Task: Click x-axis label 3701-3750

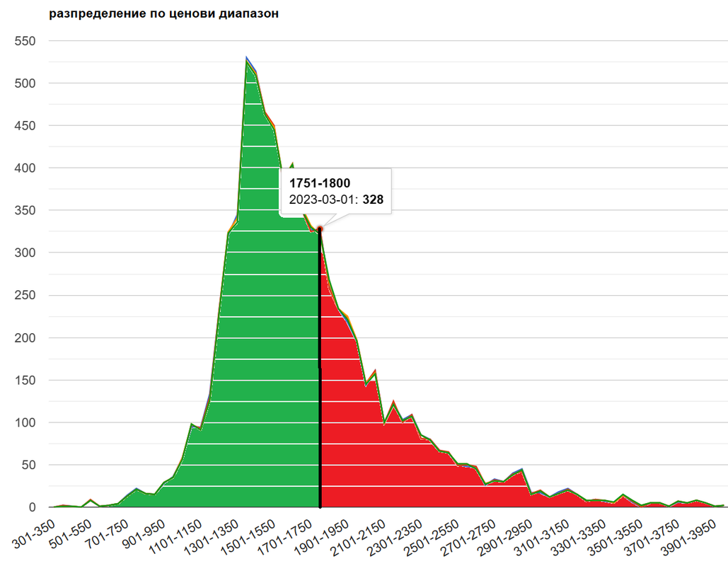Action: click(x=653, y=536)
